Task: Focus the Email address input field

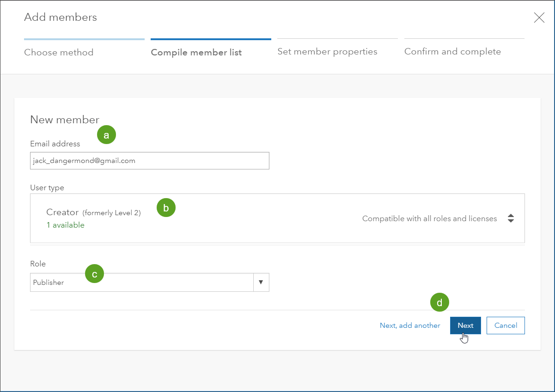Action: (x=149, y=161)
